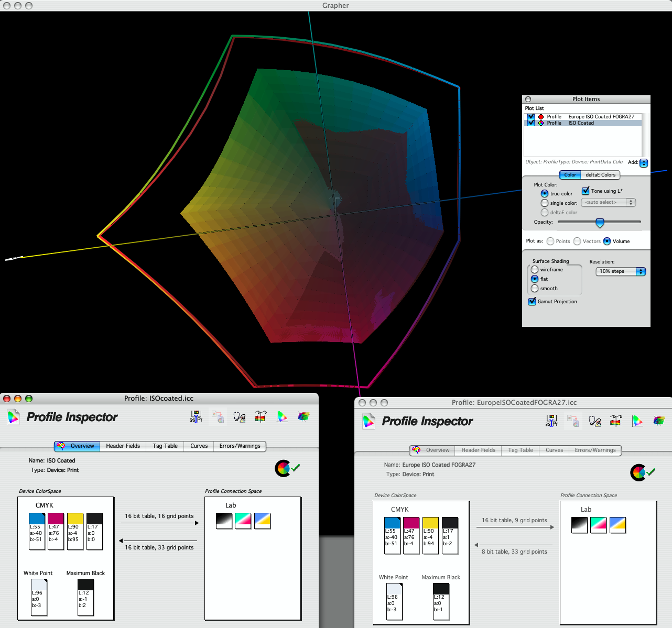The height and width of the screenshot is (628, 672).
Task: Open the 2D chromaticity gamut icon in ISOcoated window
Action: tap(282, 417)
